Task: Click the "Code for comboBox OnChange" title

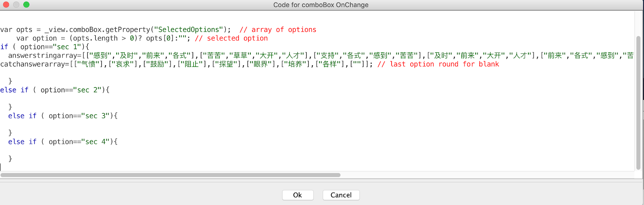Action: 321,5
